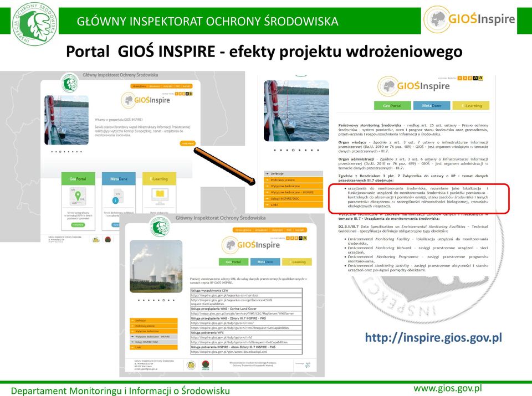Open the yellow E-Learning card header on home page

(160, 179)
